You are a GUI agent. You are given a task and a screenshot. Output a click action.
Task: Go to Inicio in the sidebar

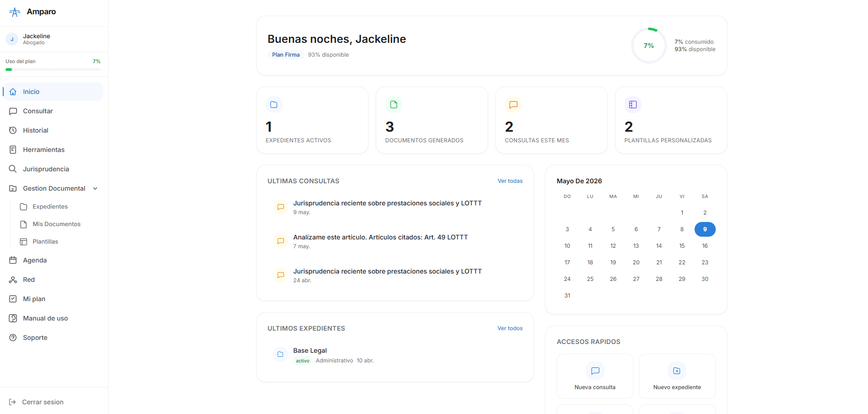pyautogui.click(x=53, y=92)
